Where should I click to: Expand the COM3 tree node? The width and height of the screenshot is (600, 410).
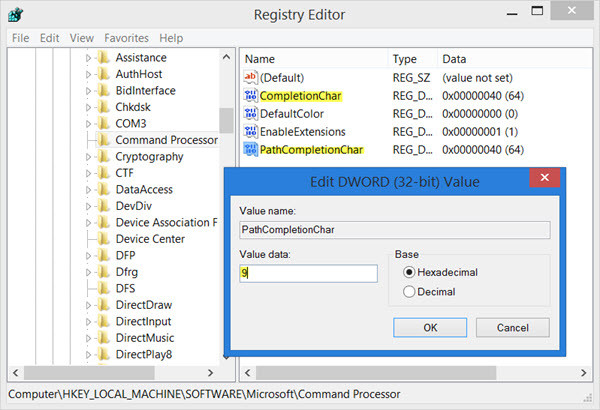click(x=88, y=124)
